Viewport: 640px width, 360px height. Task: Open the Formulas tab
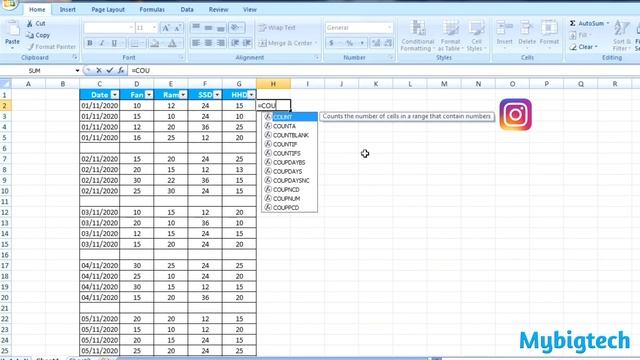[152, 9]
